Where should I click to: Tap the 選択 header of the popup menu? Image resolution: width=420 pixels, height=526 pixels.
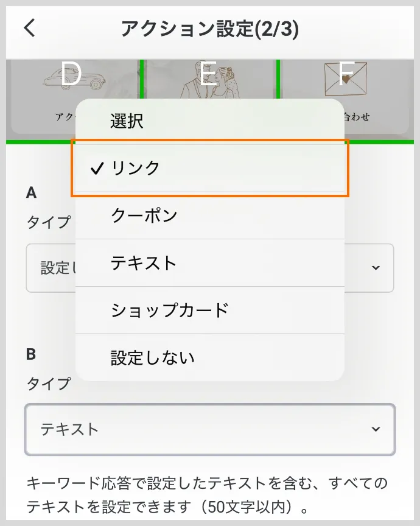pos(127,121)
